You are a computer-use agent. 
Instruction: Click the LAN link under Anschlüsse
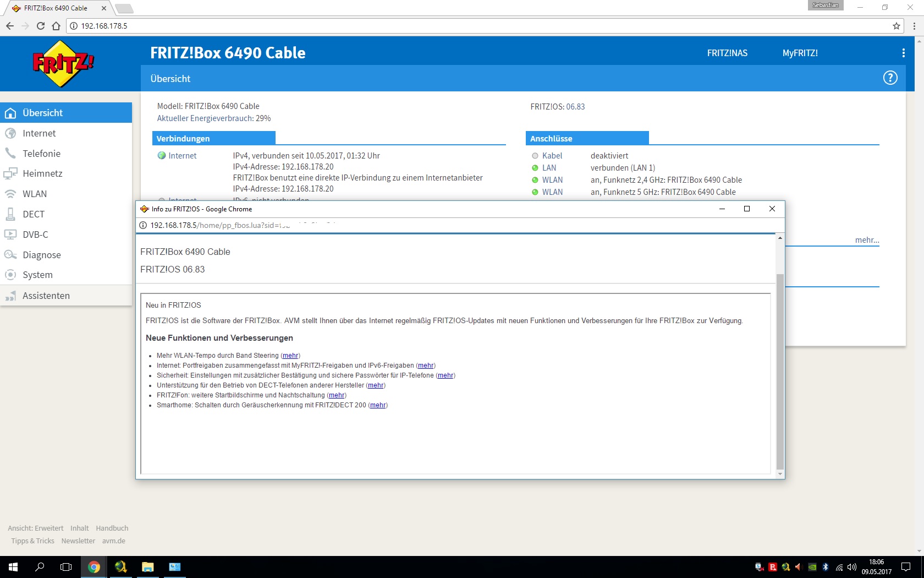549,168
